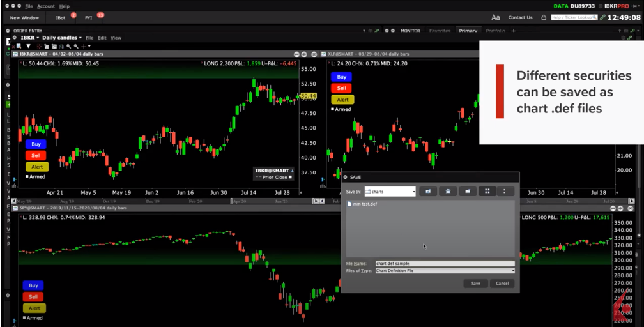Viewport: 644px width, 327px height.
Task: Click the lock icon beside Contact Us
Action: pos(543,17)
